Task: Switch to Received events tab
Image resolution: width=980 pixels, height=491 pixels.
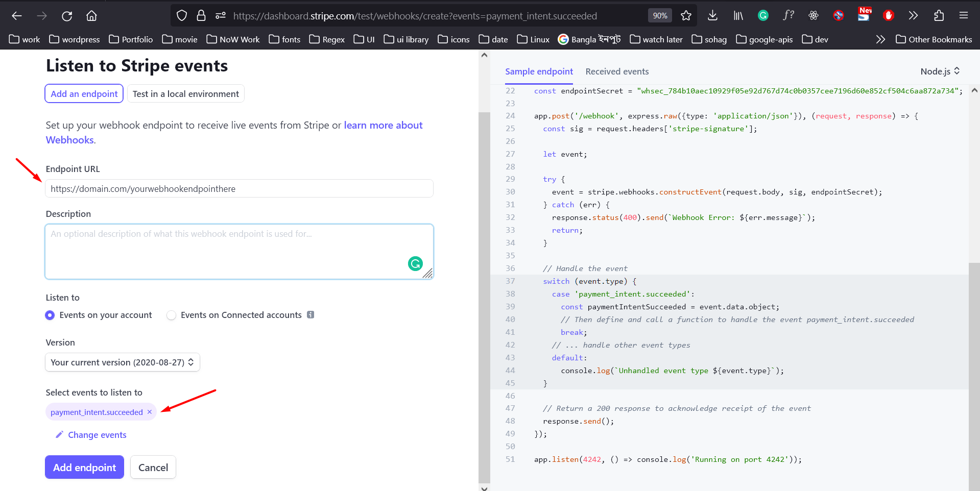Action: point(617,71)
